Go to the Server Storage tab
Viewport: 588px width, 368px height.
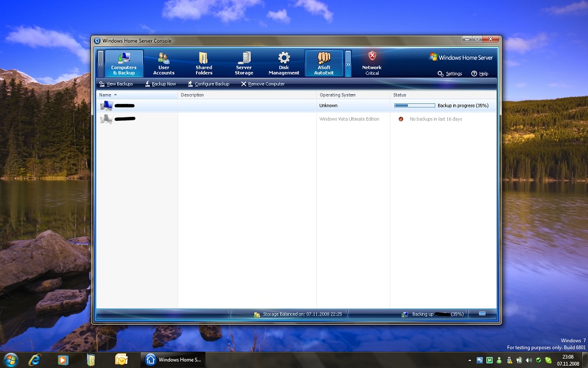tap(244, 64)
